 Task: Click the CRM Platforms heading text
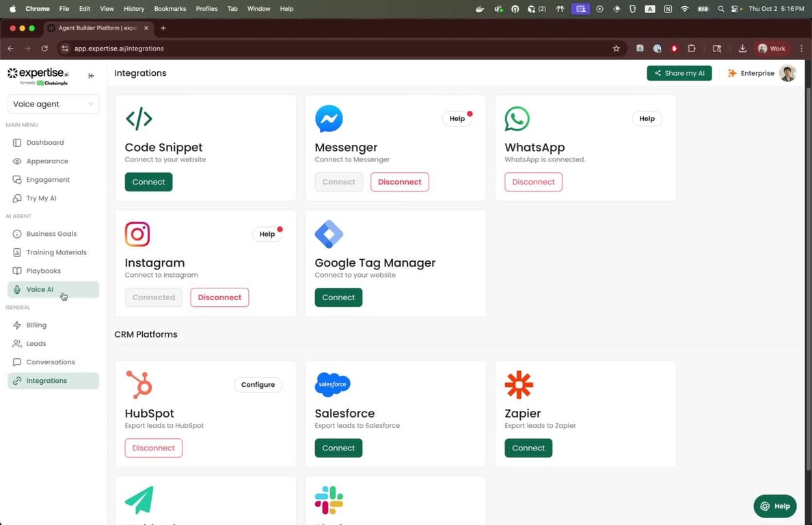146,334
